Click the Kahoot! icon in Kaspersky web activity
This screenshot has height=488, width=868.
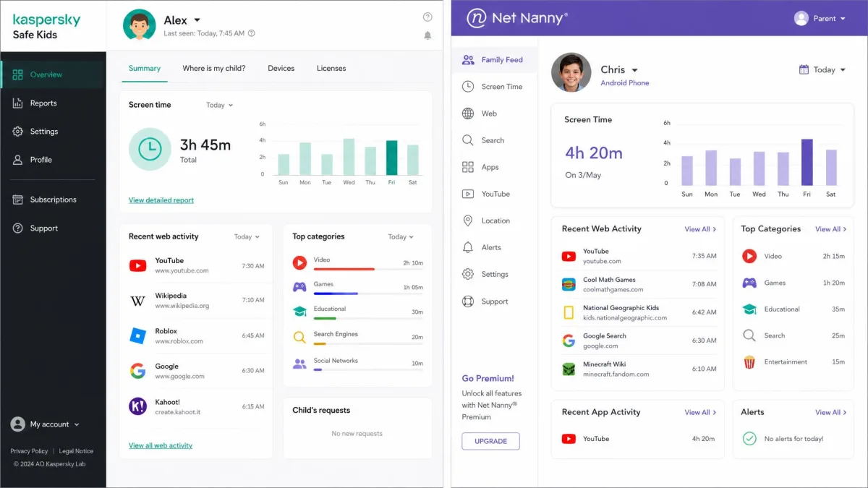(x=137, y=406)
